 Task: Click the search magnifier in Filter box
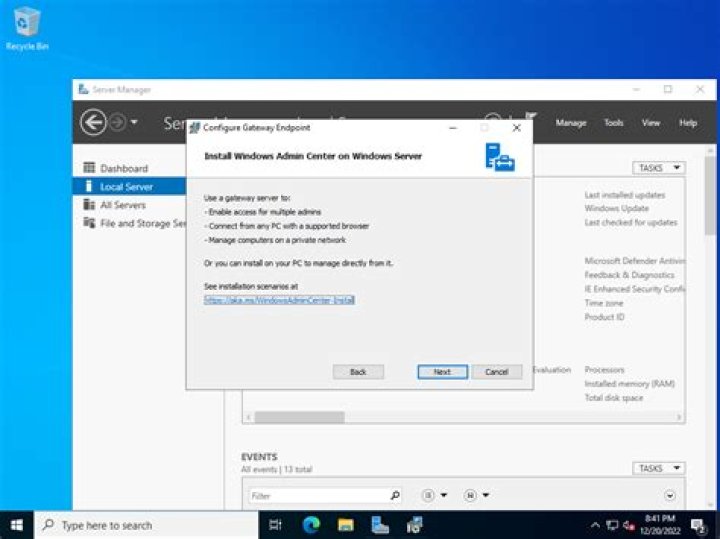[x=395, y=495]
